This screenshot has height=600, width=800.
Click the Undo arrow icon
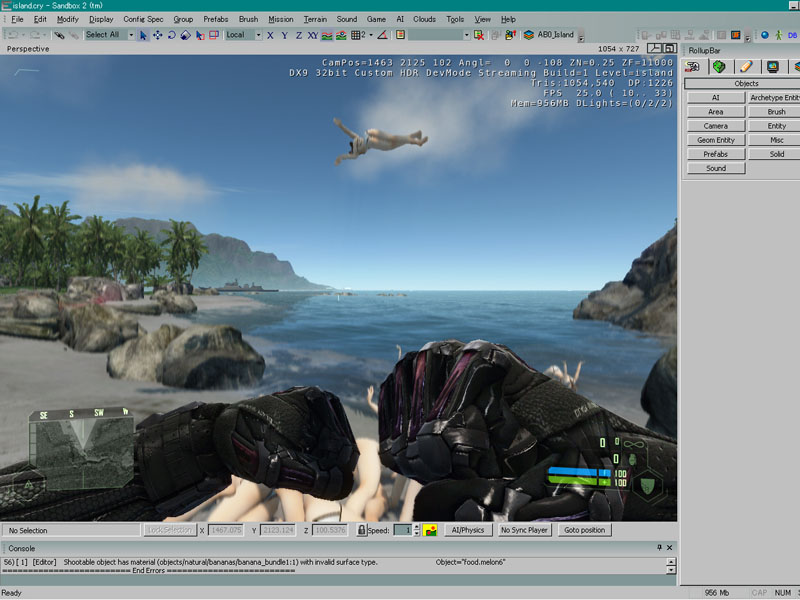(13, 35)
